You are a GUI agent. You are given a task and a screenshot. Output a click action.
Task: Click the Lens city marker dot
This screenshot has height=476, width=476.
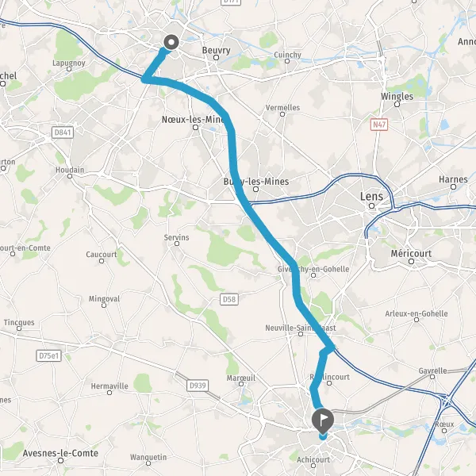tap(371, 205)
